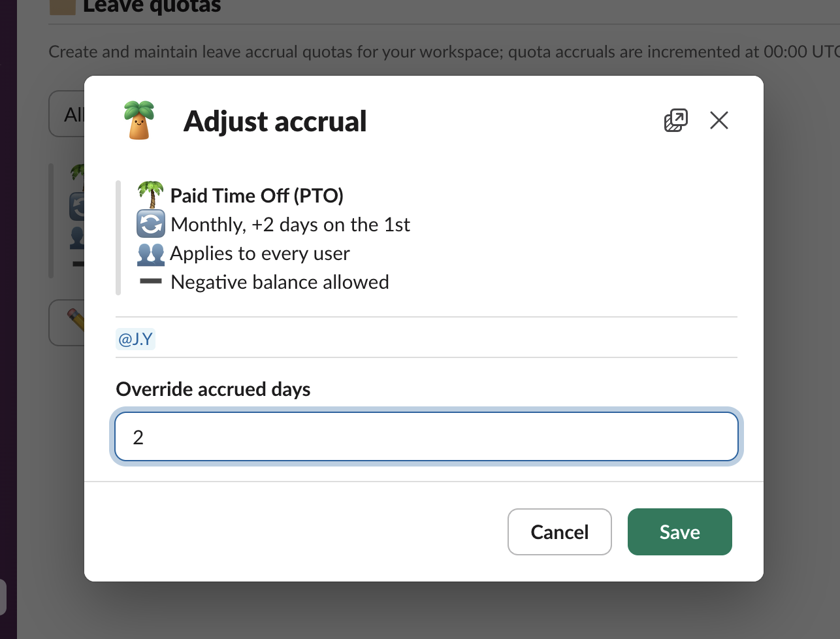The image size is (840, 639).
Task: Close the Adjust accrual dialog
Action: tap(719, 120)
